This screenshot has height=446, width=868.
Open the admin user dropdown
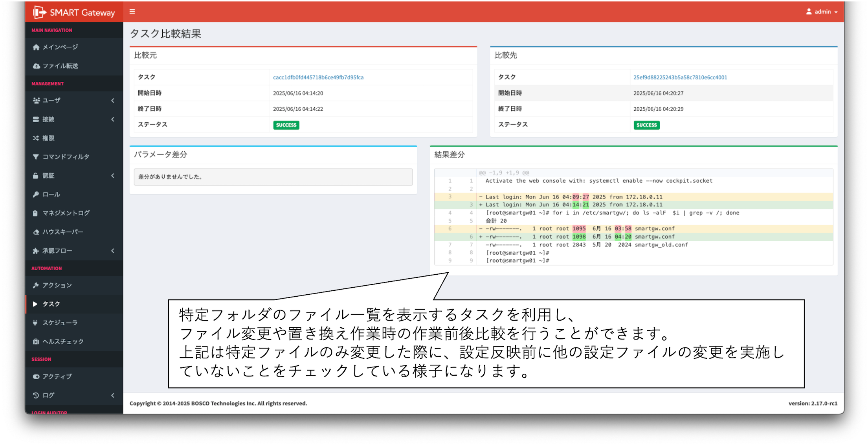[822, 12]
